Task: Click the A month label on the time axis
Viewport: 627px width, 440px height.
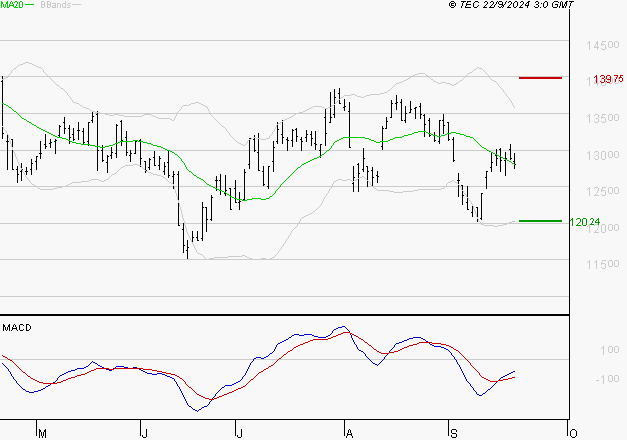Action: [349, 434]
